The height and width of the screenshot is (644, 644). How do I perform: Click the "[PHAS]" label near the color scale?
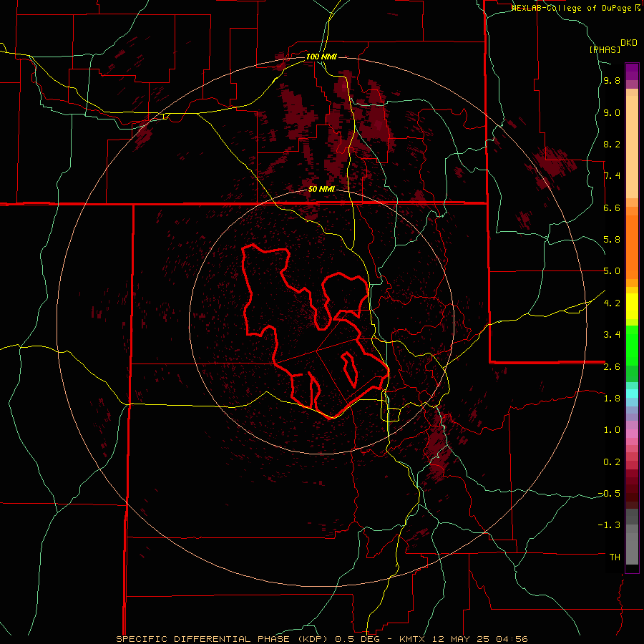(605, 50)
